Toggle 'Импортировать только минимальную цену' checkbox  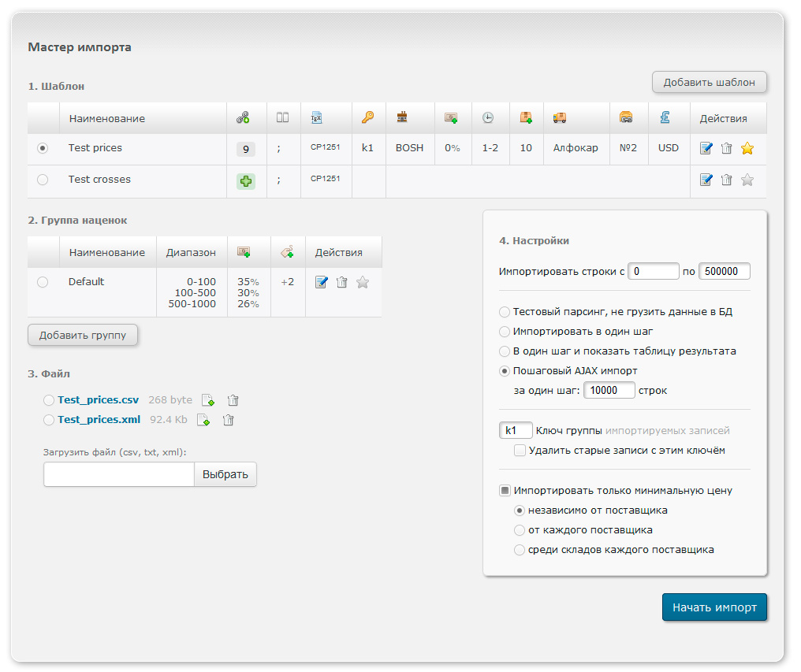[x=505, y=491]
